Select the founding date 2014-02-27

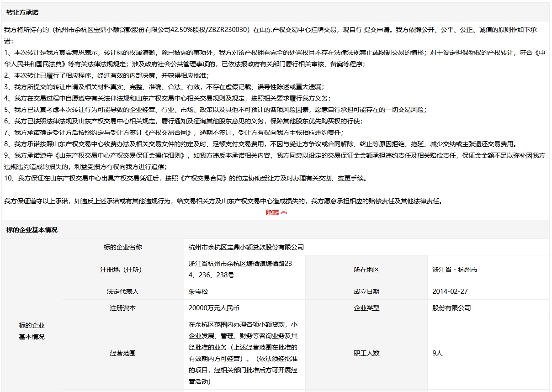pyautogui.click(x=450, y=291)
